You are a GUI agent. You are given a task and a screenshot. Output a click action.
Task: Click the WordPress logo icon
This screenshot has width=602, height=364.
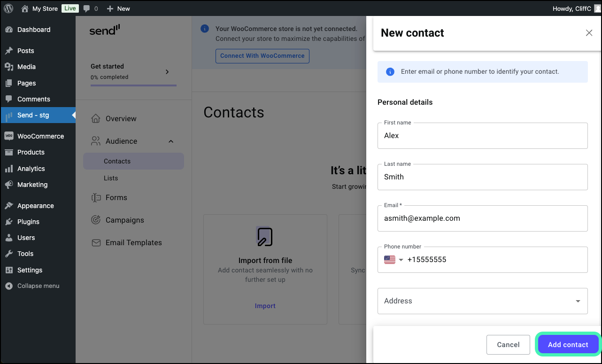(x=9, y=8)
